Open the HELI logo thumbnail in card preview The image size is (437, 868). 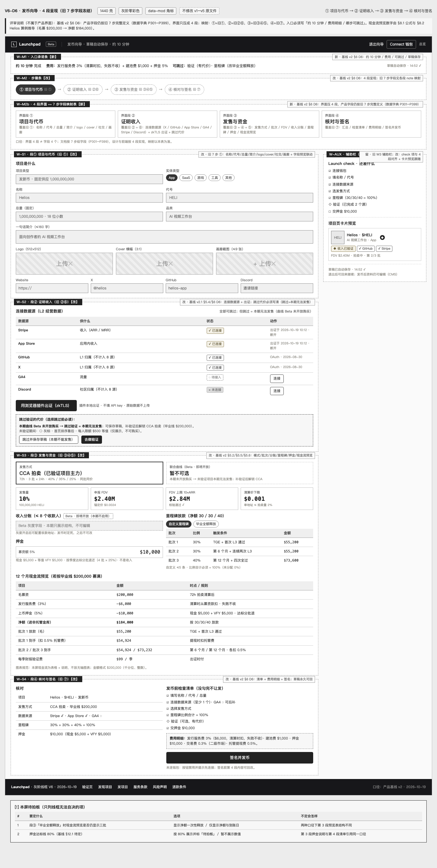(x=338, y=238)
